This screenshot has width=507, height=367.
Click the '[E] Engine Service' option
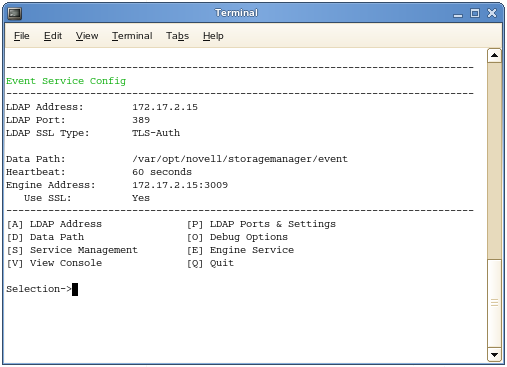(x=240, y=250)
